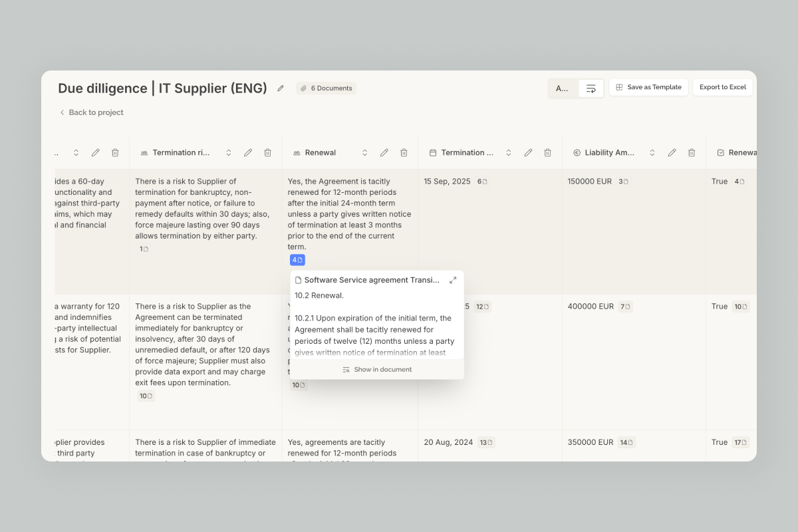Click the '10.2 Renewal.' heading in popup
The image size is (798, 532).
tap(319, 295)
